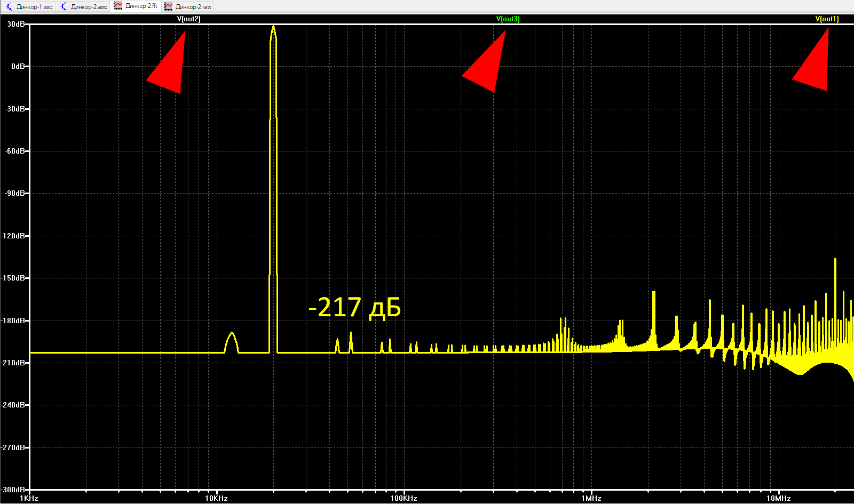Click the 10MHz frequency axis label

point(778,498)
